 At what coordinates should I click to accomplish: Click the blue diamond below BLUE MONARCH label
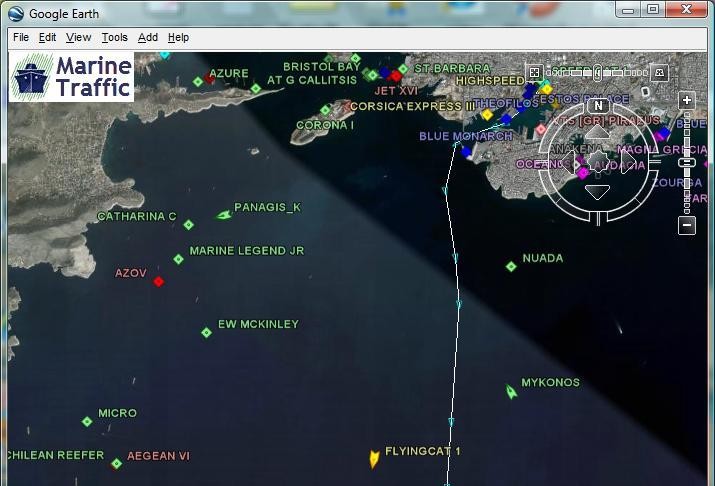466,152
